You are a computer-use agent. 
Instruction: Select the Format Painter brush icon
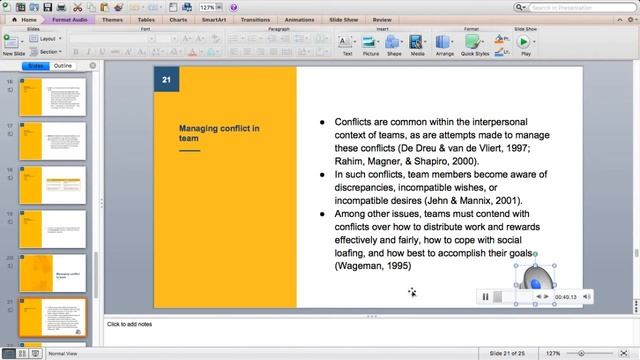click(x=118, y=7)
